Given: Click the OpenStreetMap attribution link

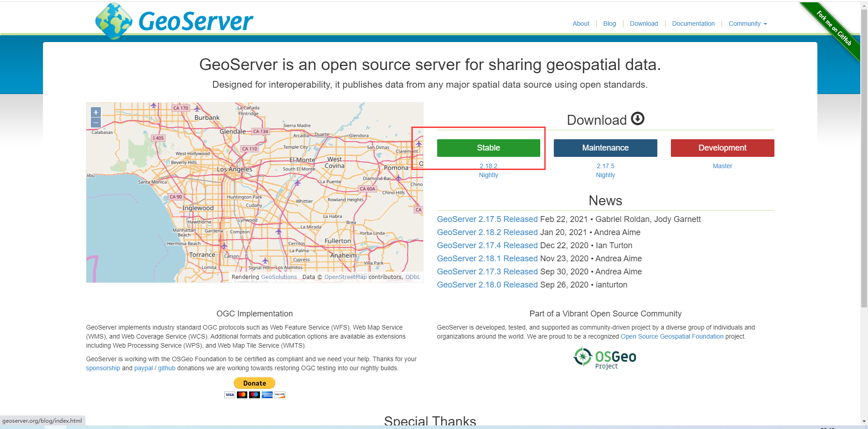Looking at the screenshot, I should point(345,277).
